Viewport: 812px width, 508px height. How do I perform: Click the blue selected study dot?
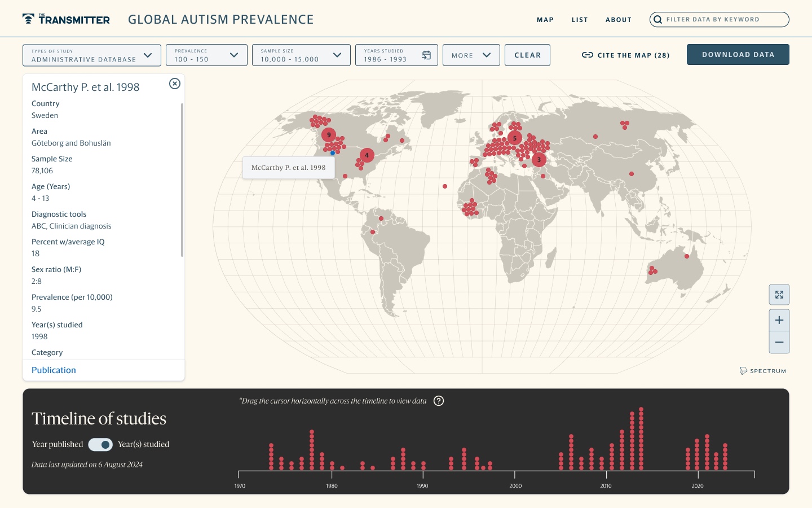(x=333, y=153)
